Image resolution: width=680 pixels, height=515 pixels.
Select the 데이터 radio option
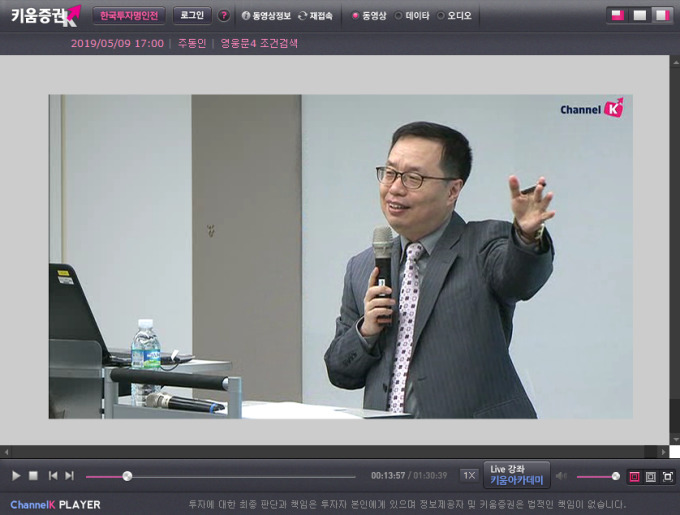[x=399, y=16]
